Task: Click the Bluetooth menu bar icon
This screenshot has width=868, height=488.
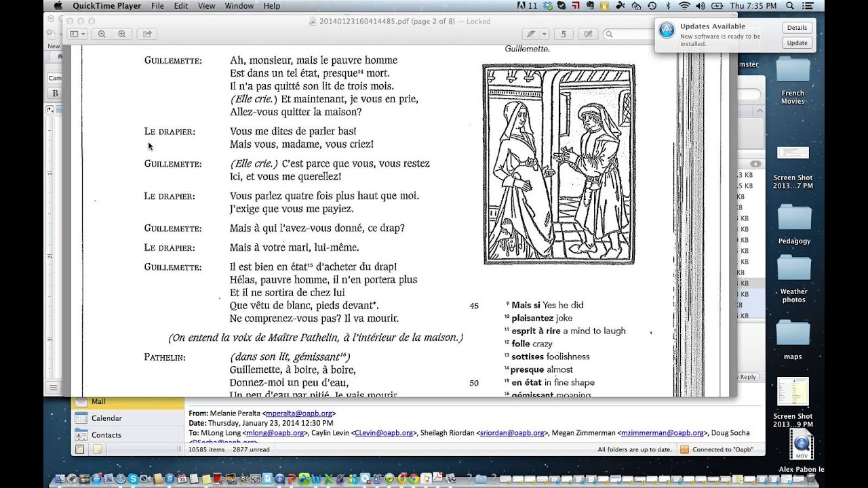Action: (668, 5)
